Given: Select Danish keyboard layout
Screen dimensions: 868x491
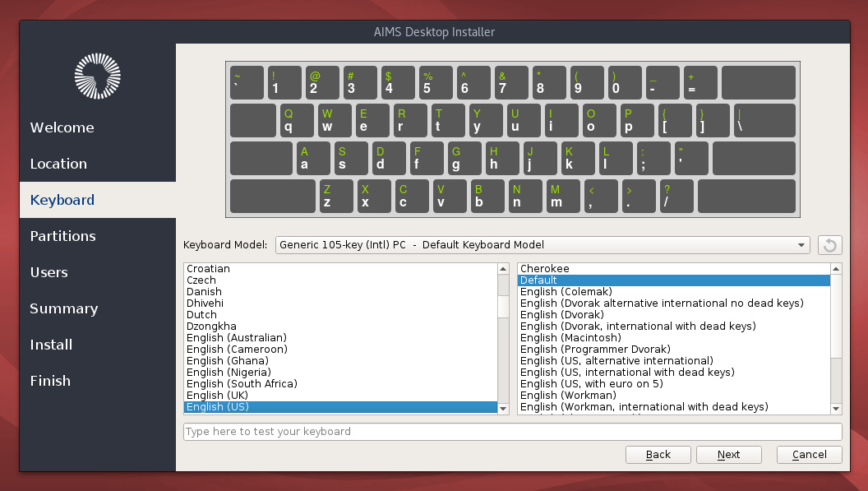Looking at the screenshot, I should pyautogui.click(x=341, y=291).
